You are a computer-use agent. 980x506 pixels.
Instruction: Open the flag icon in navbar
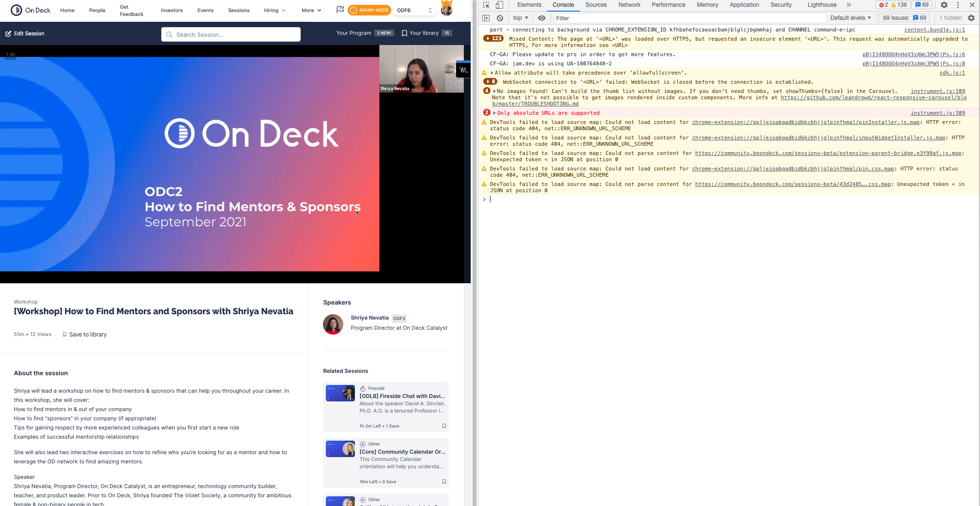pos(340,10)
